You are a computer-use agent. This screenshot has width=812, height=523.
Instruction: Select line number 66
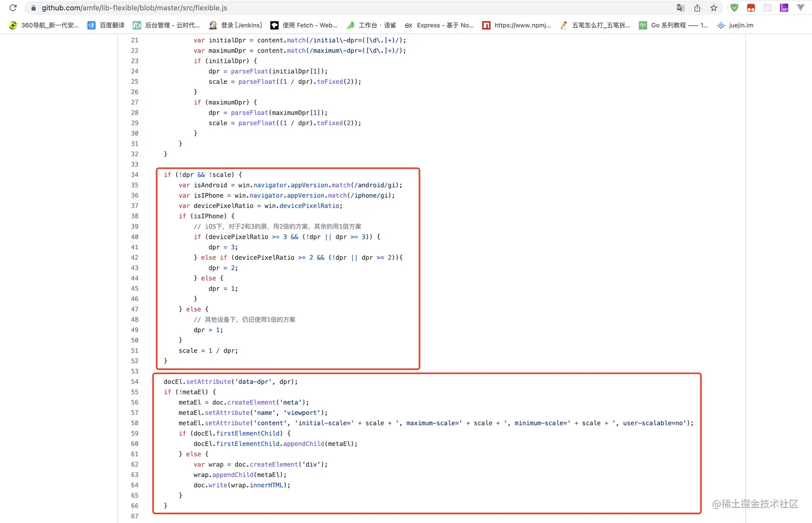135,506
